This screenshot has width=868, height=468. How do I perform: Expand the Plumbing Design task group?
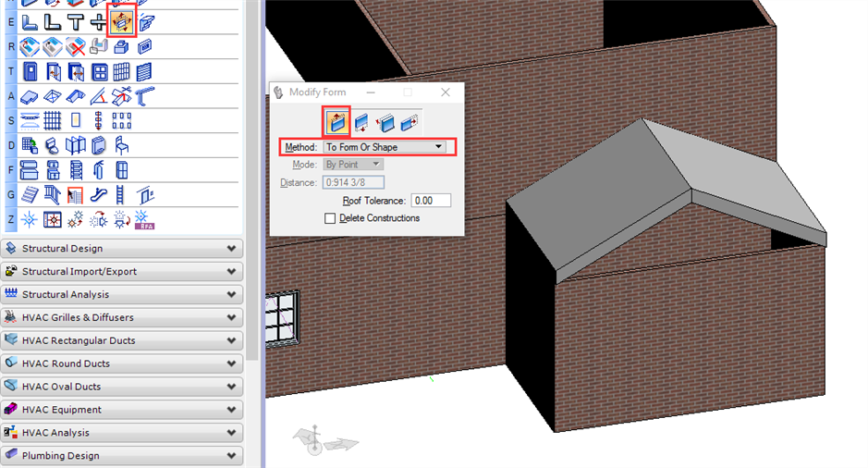point(122,456)
